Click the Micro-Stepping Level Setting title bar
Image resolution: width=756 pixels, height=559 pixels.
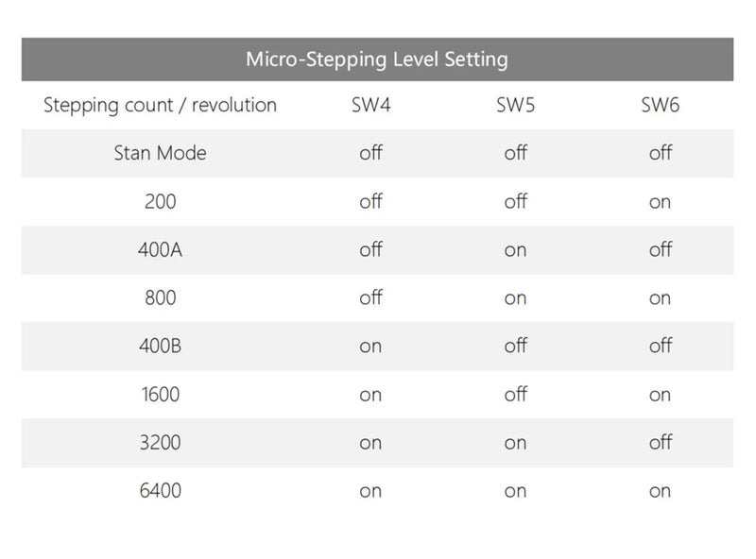pyautogui.click(x=377, y=59)
